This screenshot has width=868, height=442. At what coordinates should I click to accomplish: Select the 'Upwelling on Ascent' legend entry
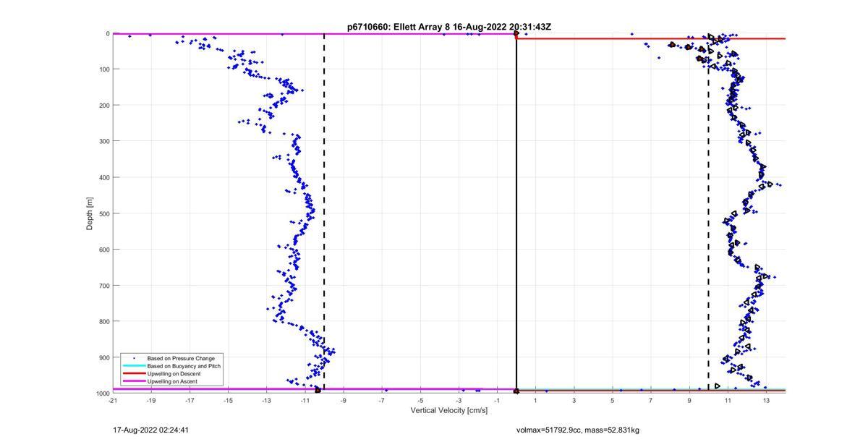pyautogui.click(x=172, y=381)
